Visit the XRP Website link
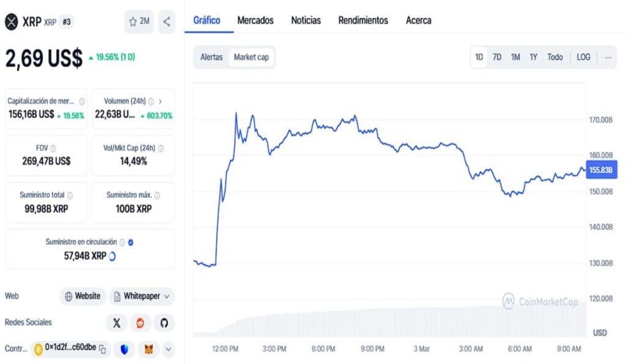Viewport: 626px width, 364px height. [83, 296]
